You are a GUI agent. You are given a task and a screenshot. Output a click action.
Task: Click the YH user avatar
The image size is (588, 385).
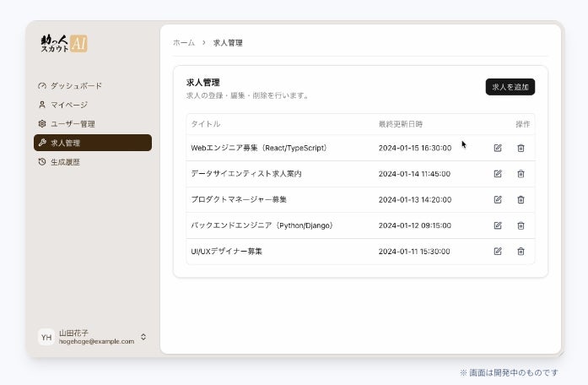pos(46,337)
